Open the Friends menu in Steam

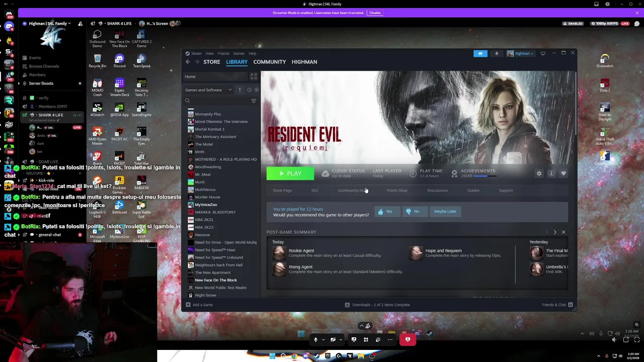223,53
